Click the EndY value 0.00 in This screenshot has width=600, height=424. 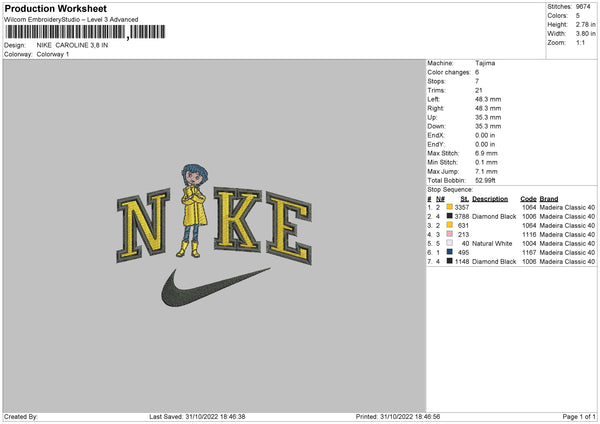click(x=485, y=144)
